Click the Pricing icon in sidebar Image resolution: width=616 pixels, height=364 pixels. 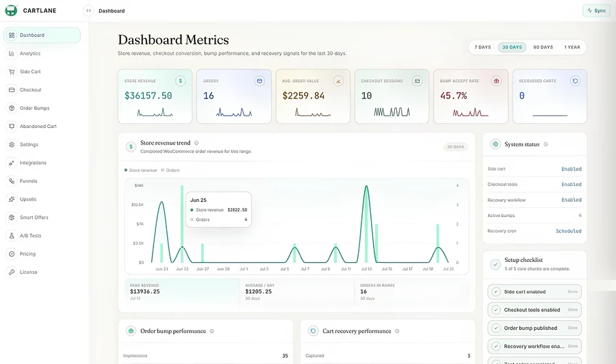click(12, 254)
